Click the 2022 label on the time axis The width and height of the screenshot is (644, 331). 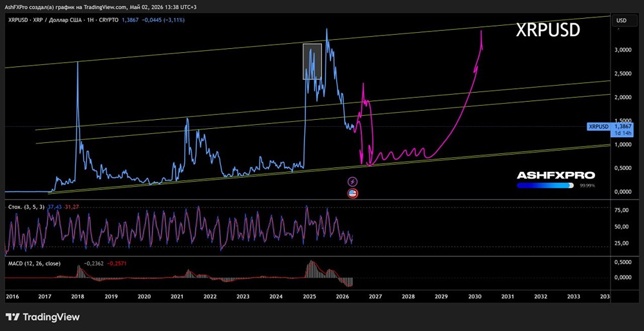210,296
